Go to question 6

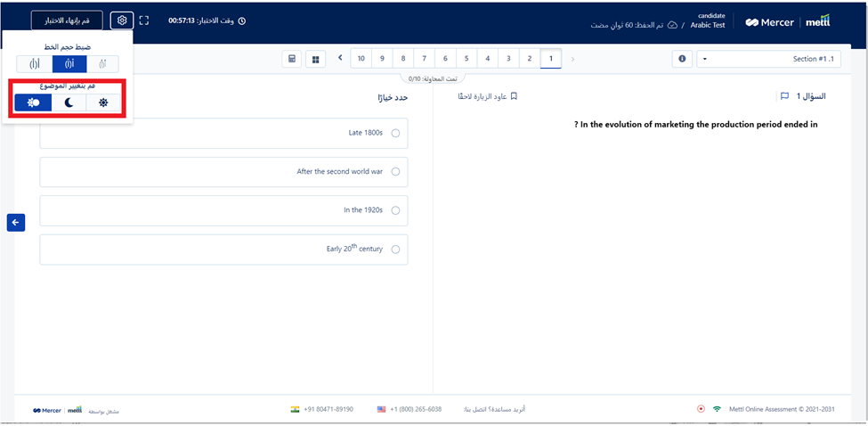pyautogui.click(x=446, y=58)
